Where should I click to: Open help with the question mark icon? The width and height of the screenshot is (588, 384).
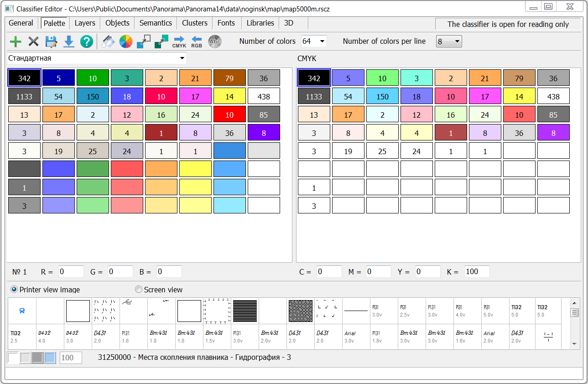(87, 42)
